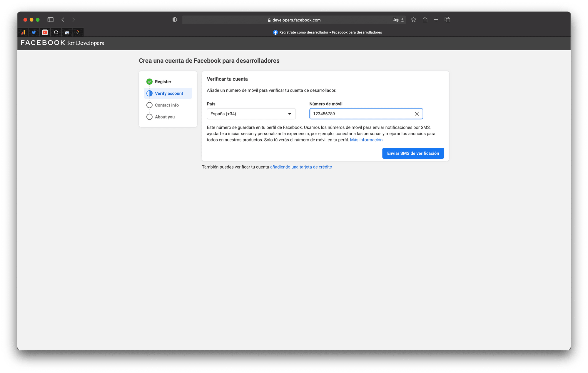Click the empty About you step circle
588x373 pixels.
pyautogui.click(x=149, y=117)
